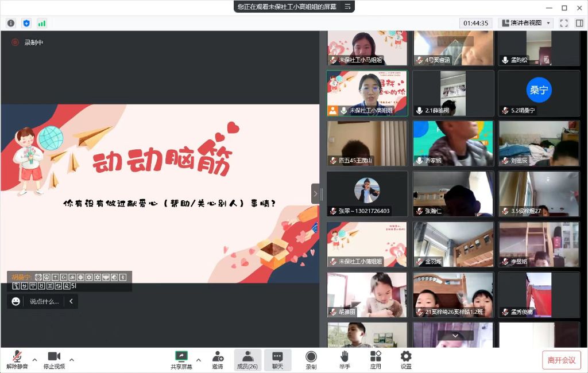Open the chat (聊天) panel
Image resolution: width=588 pixels, height=373 pixels.
point(277,359)
